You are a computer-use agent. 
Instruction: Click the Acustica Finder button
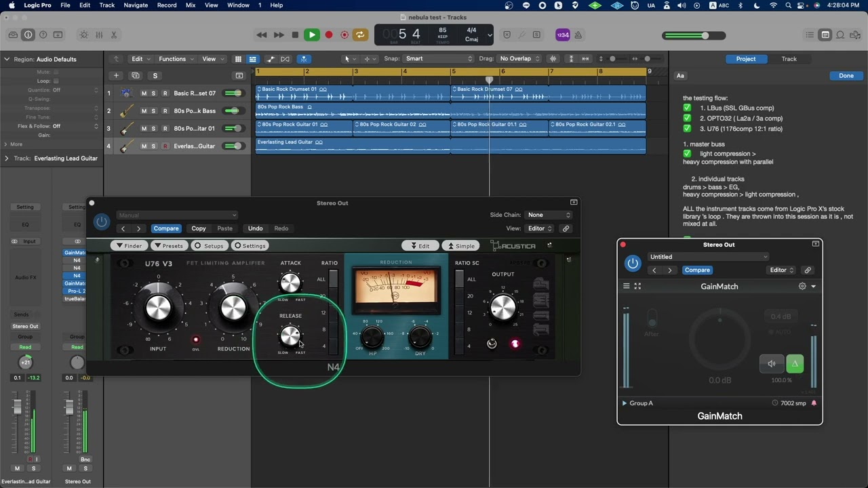pyautogui.click(x=130, y=246)
